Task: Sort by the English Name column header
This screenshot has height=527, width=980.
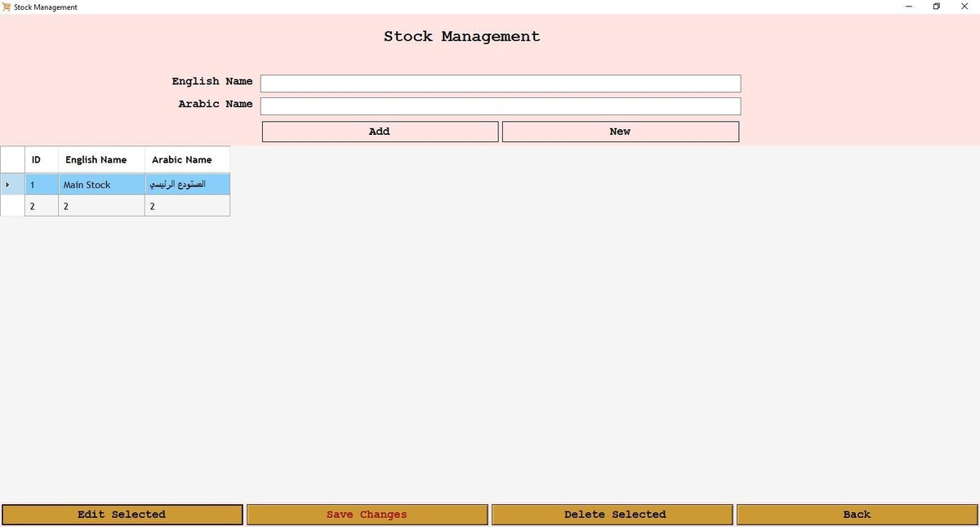Action: [x=101, y=160]
